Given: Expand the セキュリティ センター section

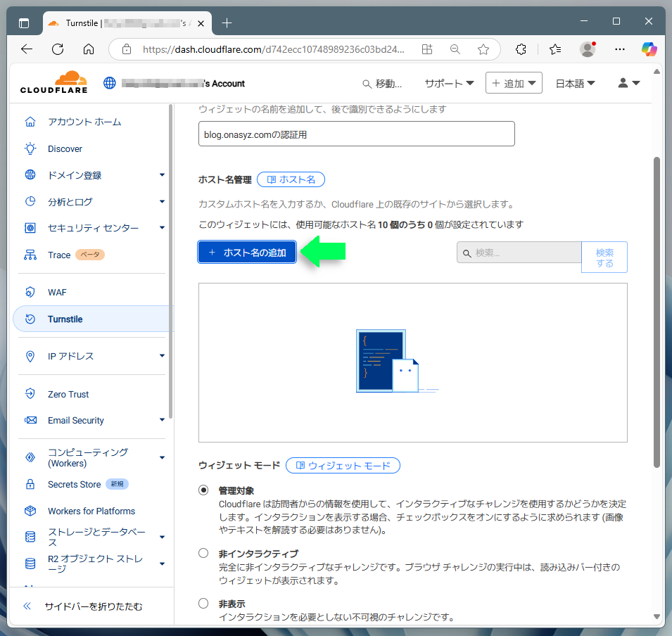Looking at the screenshot, I should click(162, 227).
